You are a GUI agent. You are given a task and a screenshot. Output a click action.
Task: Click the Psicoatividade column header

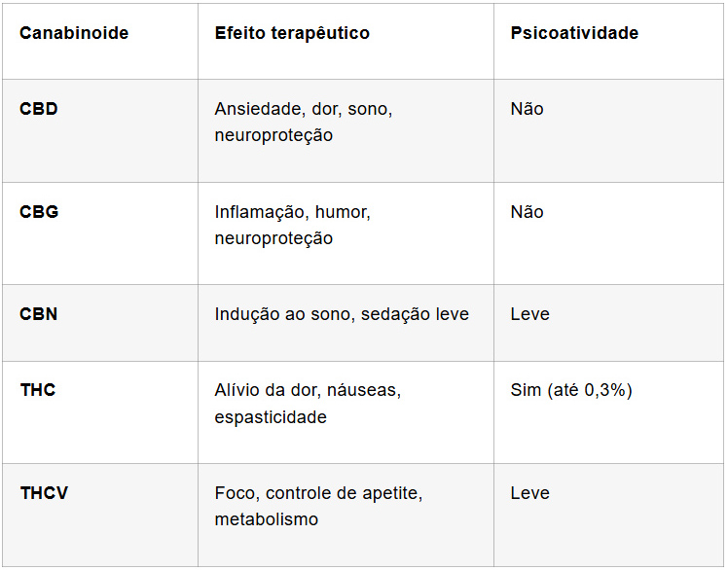[x=574, y=33]
